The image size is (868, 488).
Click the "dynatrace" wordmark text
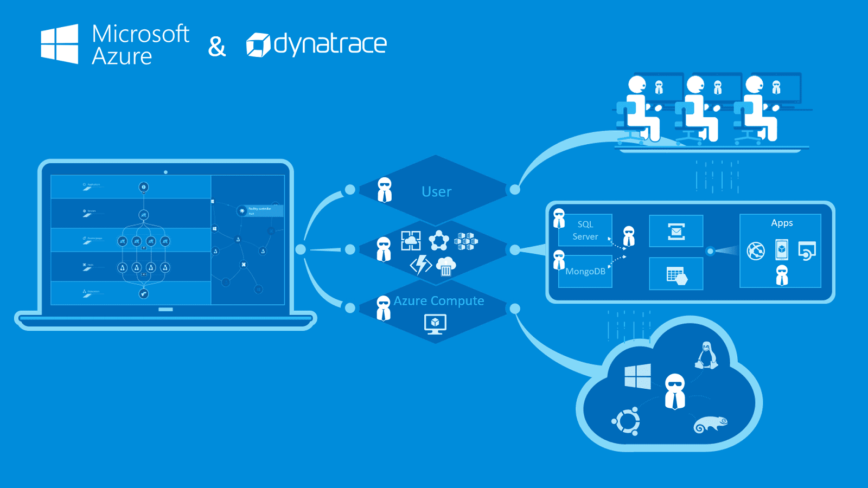click(330, 44)
